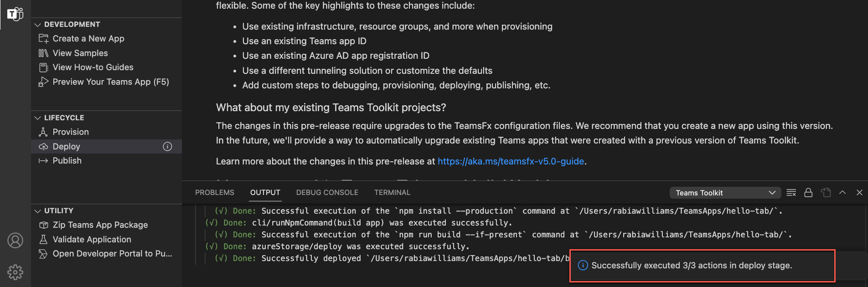The image size is (868, 287).
Task: Run Validate Application from Utility
Action: [x=92, y=239]
